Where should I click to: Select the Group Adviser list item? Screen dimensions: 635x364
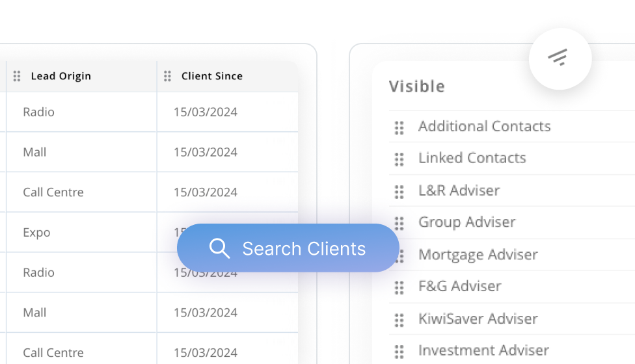click(x=512, y=222)
